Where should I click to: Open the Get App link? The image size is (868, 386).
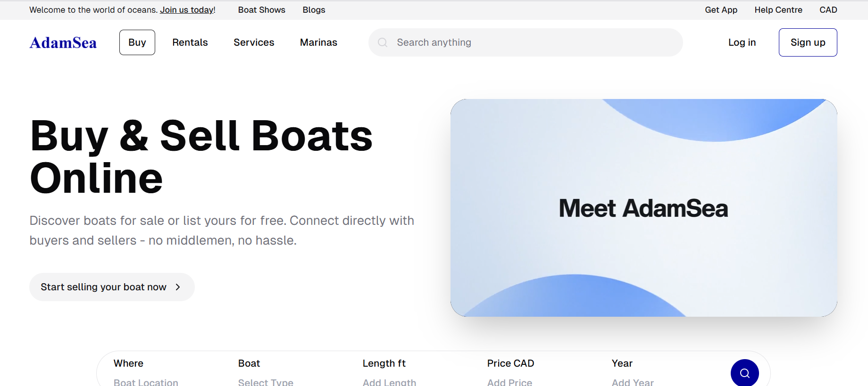pos(721,10)
